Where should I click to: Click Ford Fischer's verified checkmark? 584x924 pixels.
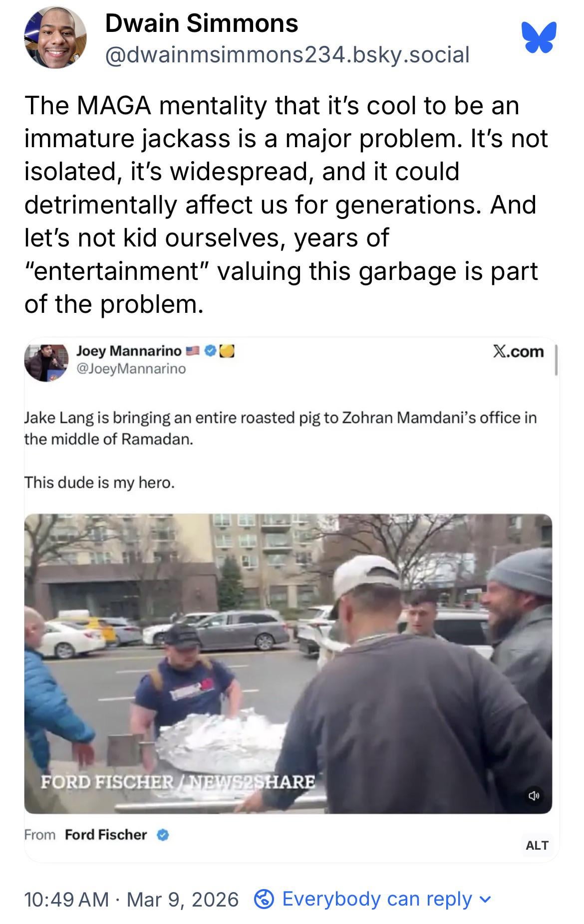point(163,835)
